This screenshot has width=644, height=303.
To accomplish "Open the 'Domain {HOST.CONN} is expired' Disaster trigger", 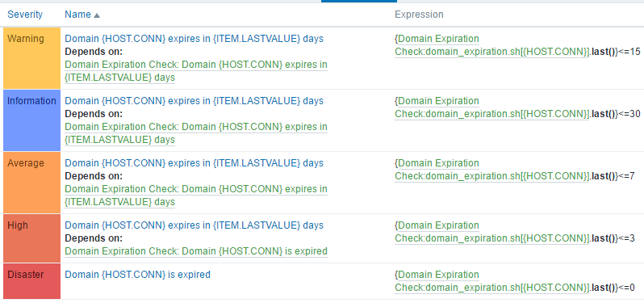I will pyautogui.click(x=137, y=275).
